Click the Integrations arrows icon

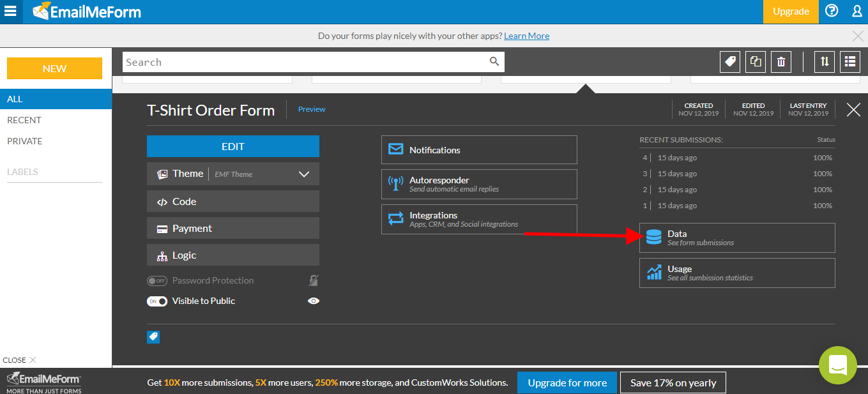pyautogui.click(x=396, y=219)
